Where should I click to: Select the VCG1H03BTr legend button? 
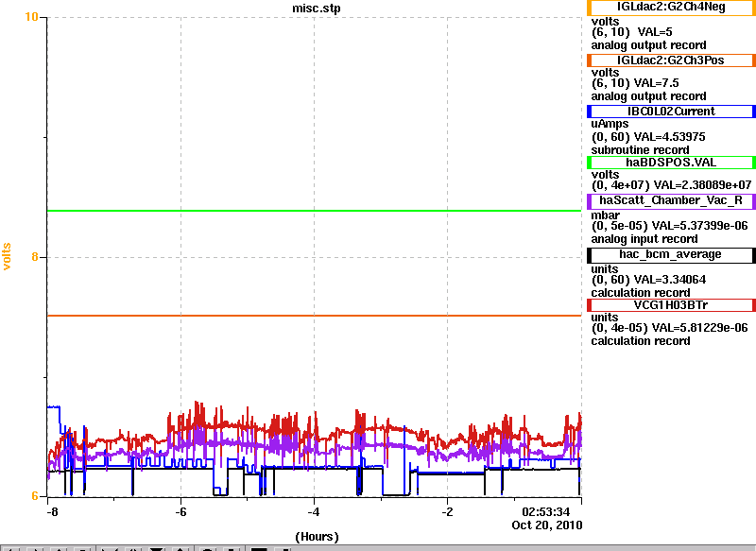coord(671,305)
